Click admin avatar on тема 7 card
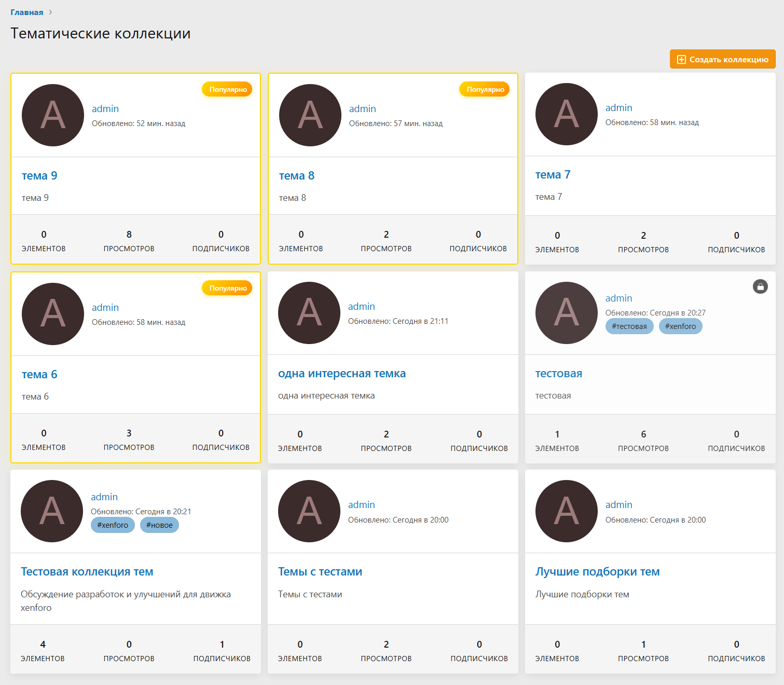This screenshot has width=784, height=685. tap(567, 114)
